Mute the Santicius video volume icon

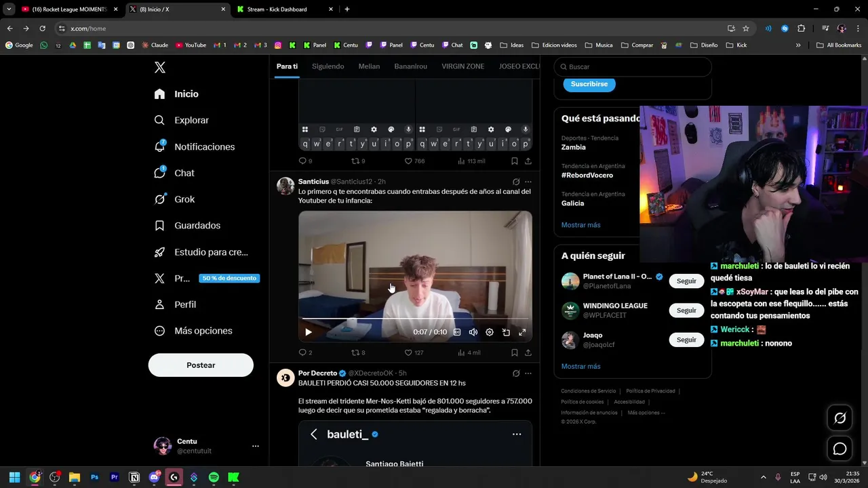[x=473, y=332]
